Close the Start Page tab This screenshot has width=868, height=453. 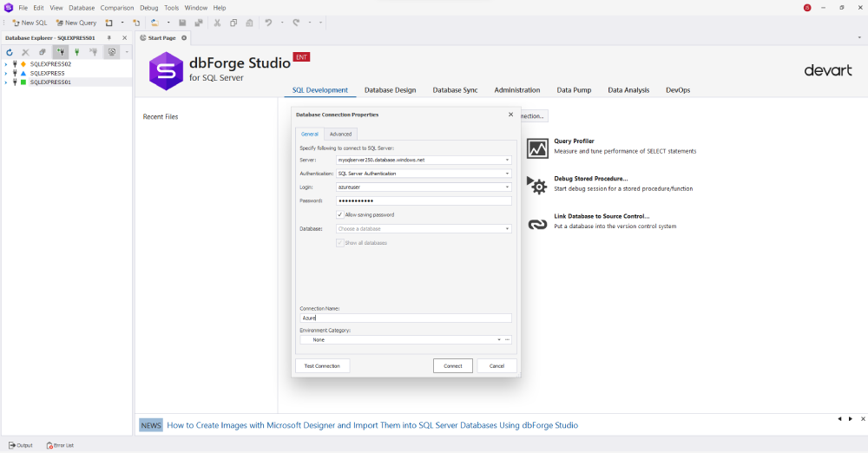coord(184,37)
